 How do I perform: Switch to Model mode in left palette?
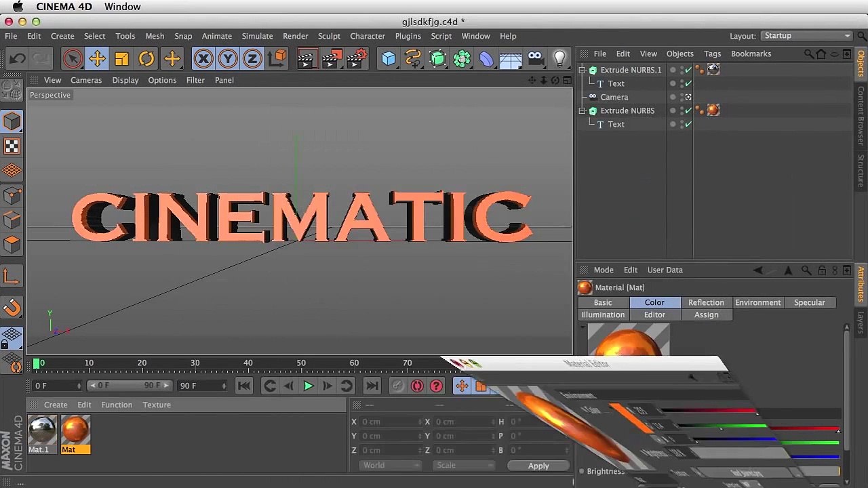click(12, 121)
